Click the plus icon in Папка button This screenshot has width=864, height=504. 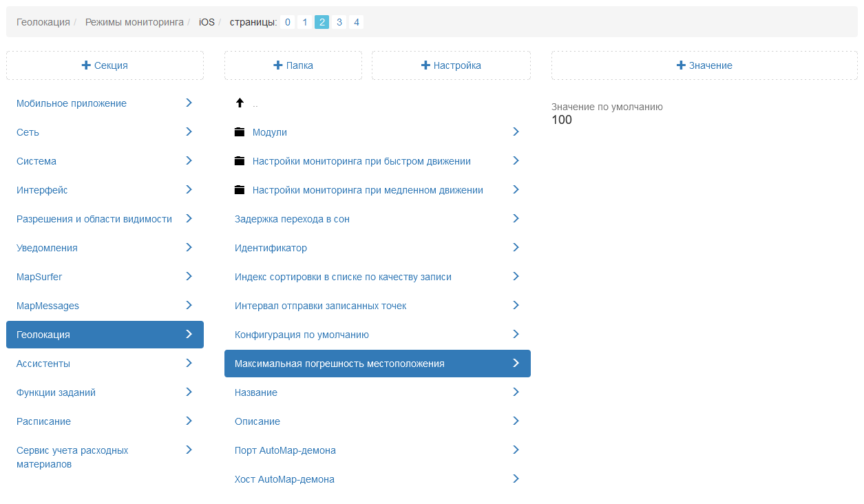(x=278, y=65)
